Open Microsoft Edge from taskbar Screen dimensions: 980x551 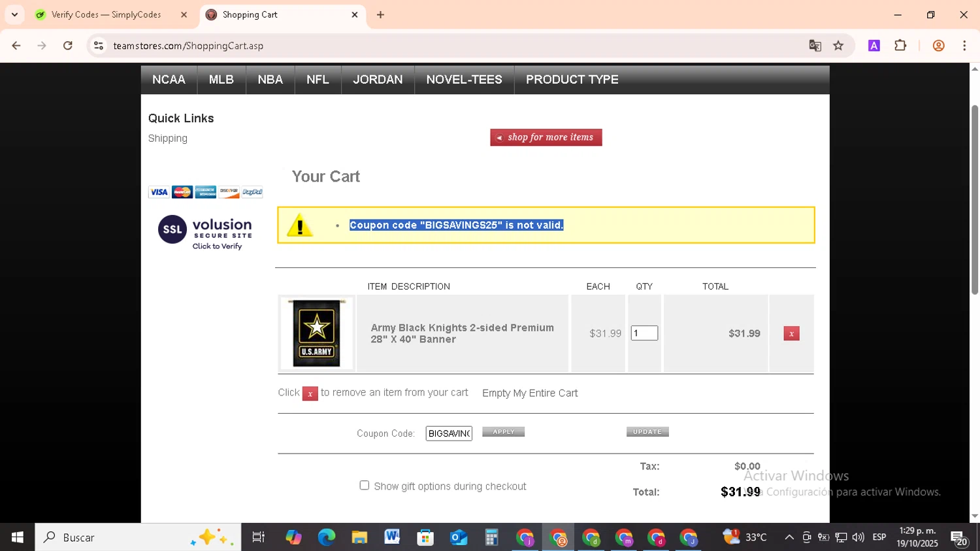click(x=326, y=537)
